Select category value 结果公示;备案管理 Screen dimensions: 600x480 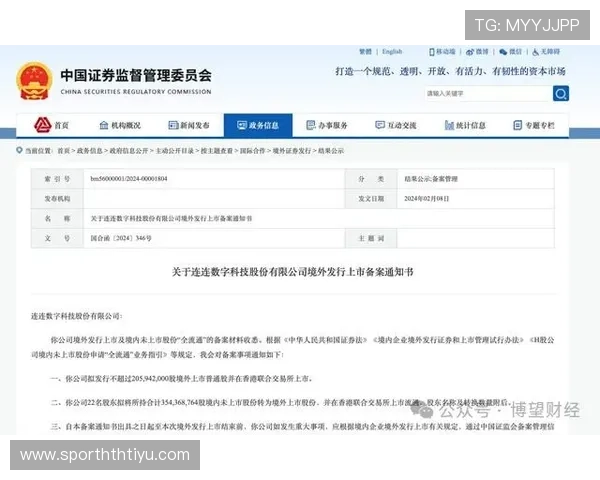coord(431,179)
